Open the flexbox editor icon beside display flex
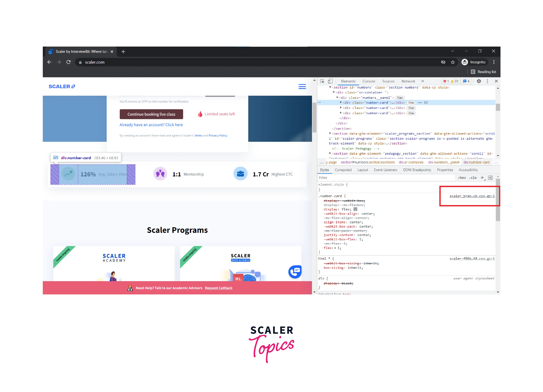Image resolution: width=543 pixels, height=392 pixels. click(x=355, y=209)
